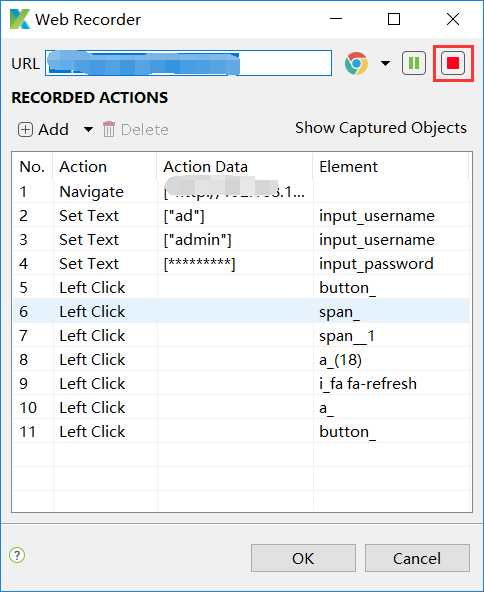Open the browser selection dropdown arrow
484x592 pixels.
pos(385,63)
